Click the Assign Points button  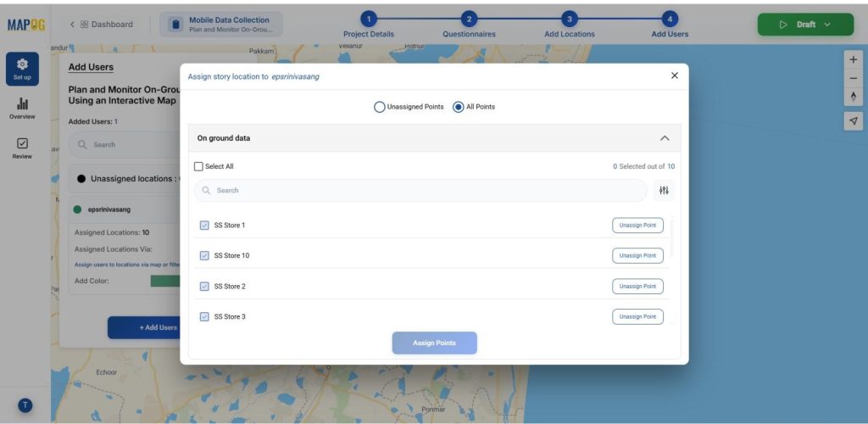click(435, 343)
